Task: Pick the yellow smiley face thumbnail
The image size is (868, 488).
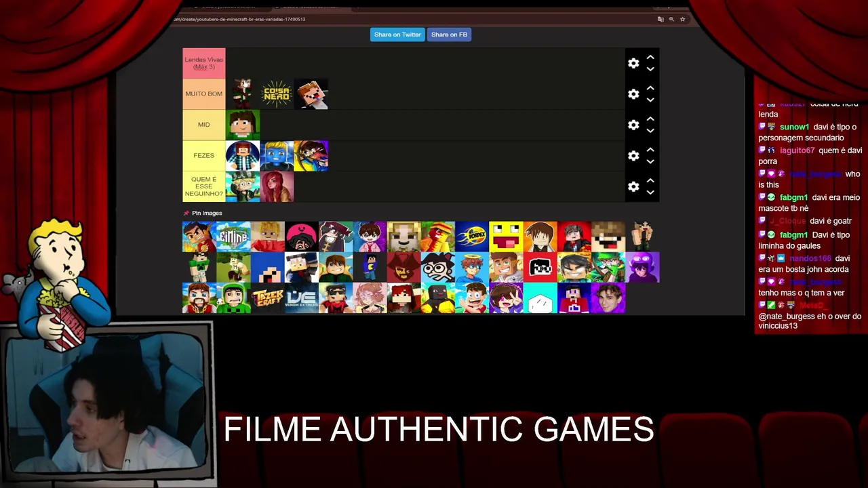Action: tap(506, 237)
